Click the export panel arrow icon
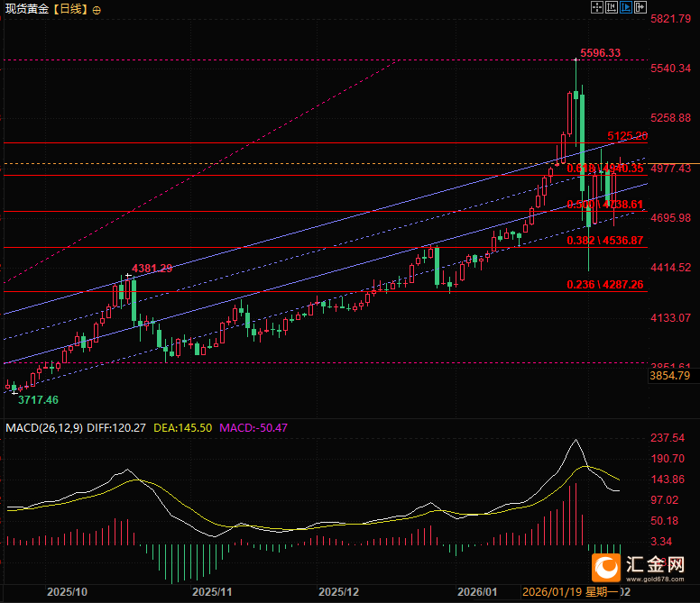 point(640,7)
